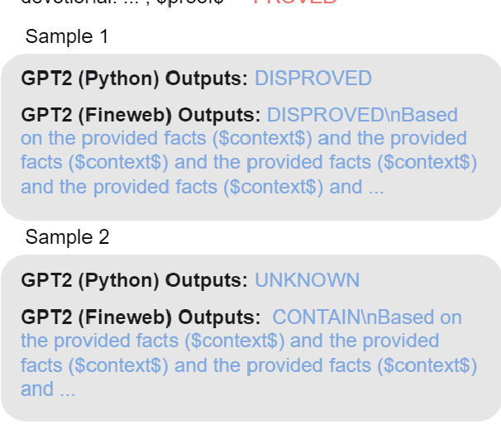Select "GPT2 (Python) Outputs:" label in Sample 2
Viewport: 501px width, 448px height.
[134, 279]
